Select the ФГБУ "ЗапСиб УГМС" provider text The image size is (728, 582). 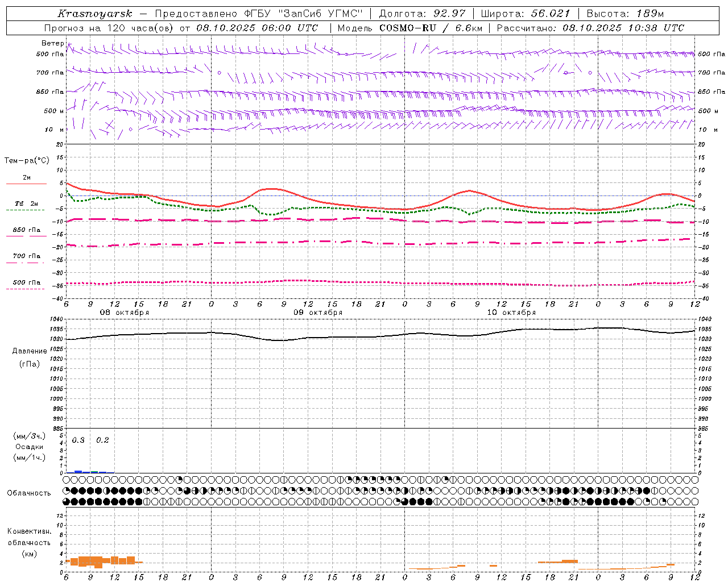click(x=304, y=14)
